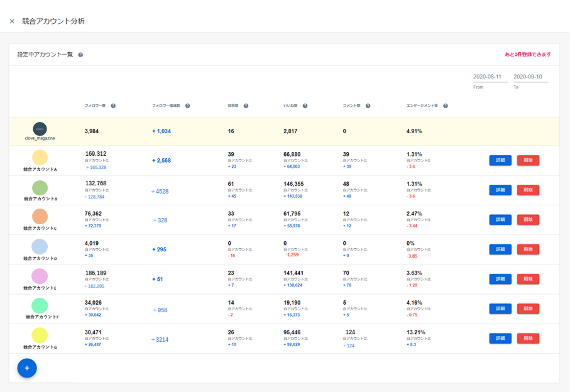Open the From date field 2020-08-11
Screen dimensions: 570x392
pos(490,77)
